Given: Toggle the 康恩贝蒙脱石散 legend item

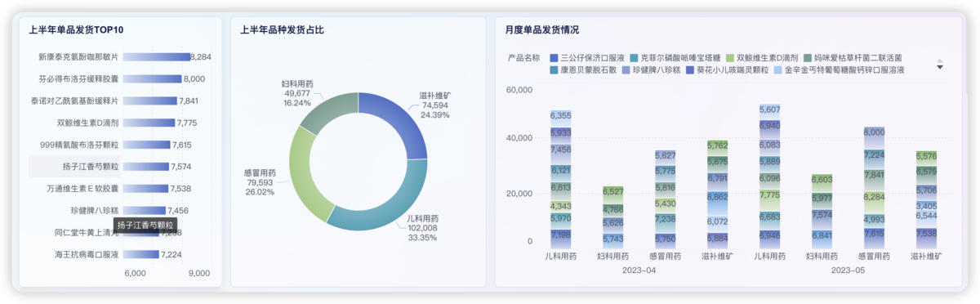Looking at the screenshot, I should (582, 70).
